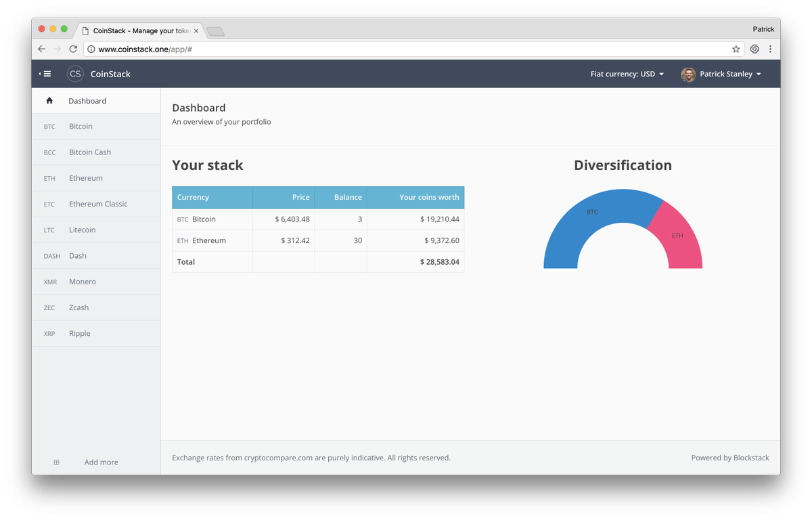Screen dimensions: 812x520
Task: Open the Fiat currency: USD dropdown
Action: point(627,74)
